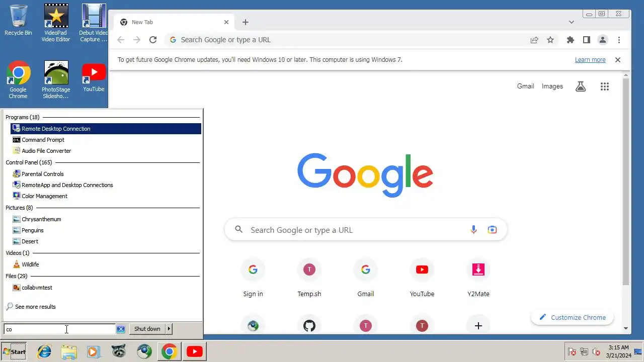The width and height of the screenshot is (644, 362).
Task: Dismiss the Chrome update notification bar
Action: (618, 60)
